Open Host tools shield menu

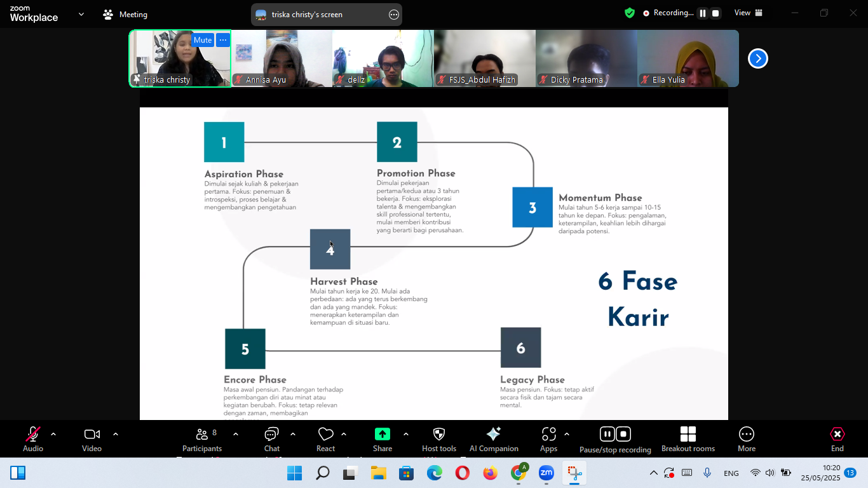439,439
